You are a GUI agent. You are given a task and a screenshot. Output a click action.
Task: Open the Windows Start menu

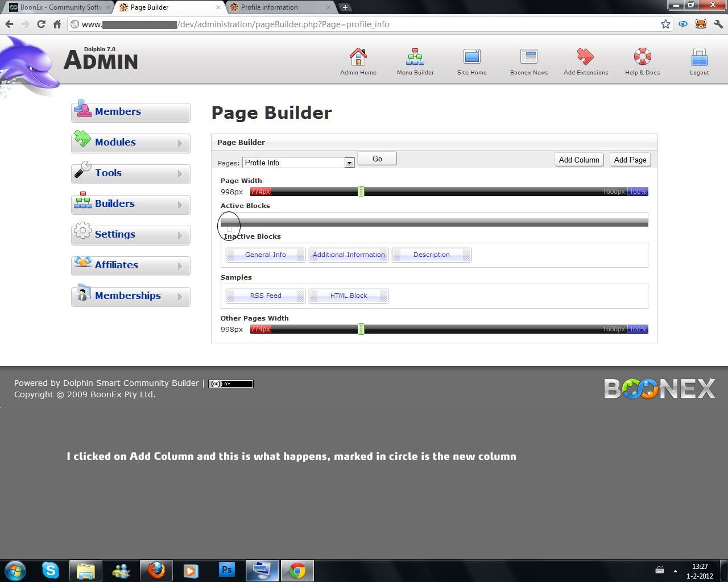(15, 570)
